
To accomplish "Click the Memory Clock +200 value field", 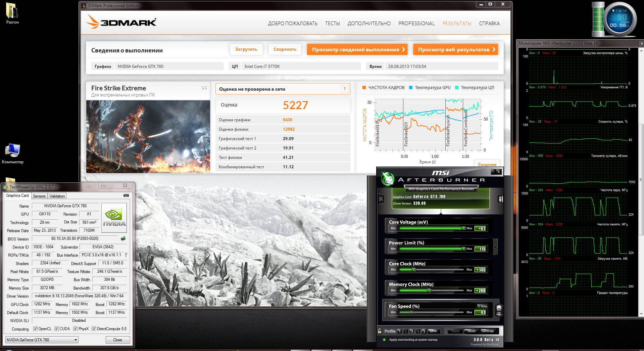I will (481, 291).
